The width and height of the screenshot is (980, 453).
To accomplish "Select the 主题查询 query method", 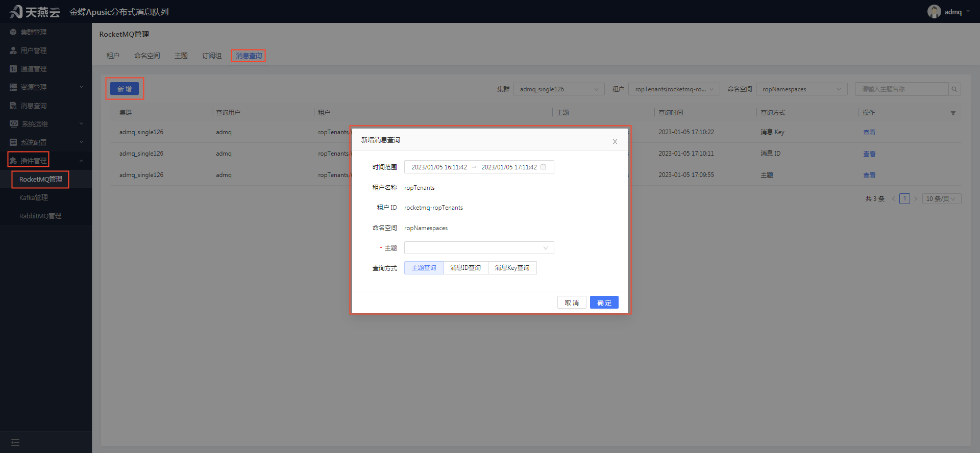I will (424, 268).
